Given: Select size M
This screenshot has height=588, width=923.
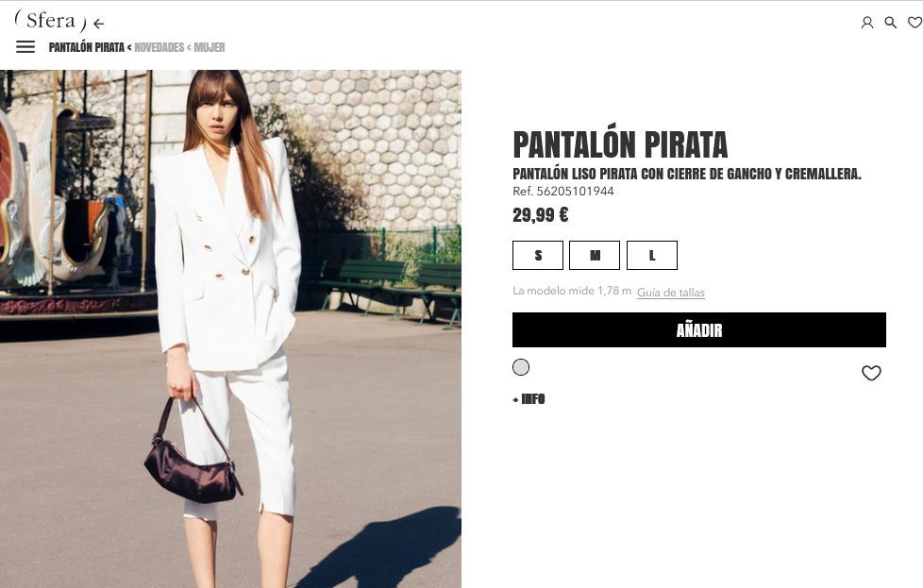Looking at the screenshot, I should click(595, 256).
